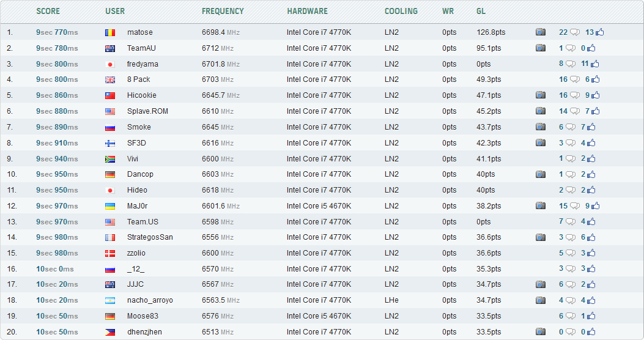Click South Africa flag beside Vivi
The width and height of the screenshot is (644, 340).
point(109,159)
